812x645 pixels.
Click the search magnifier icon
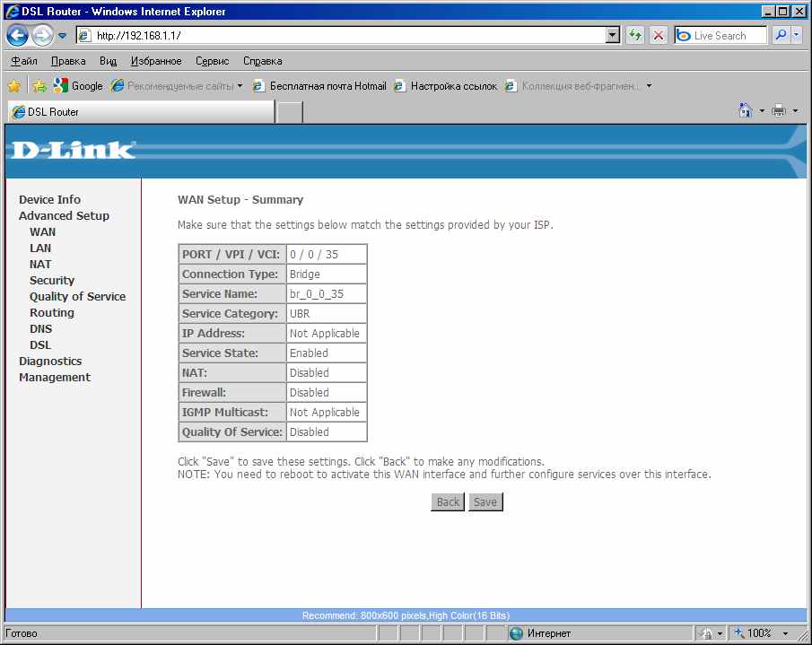click(781, 35)
